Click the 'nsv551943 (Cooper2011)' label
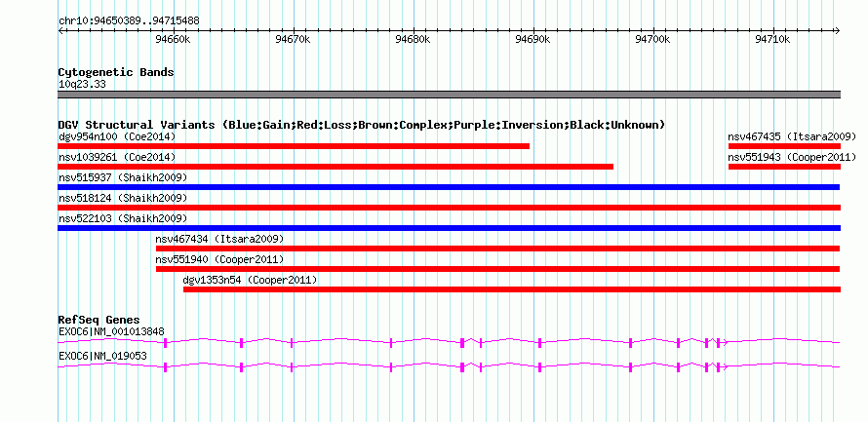Screen dimensions: 868x422 tap(792, 157)
